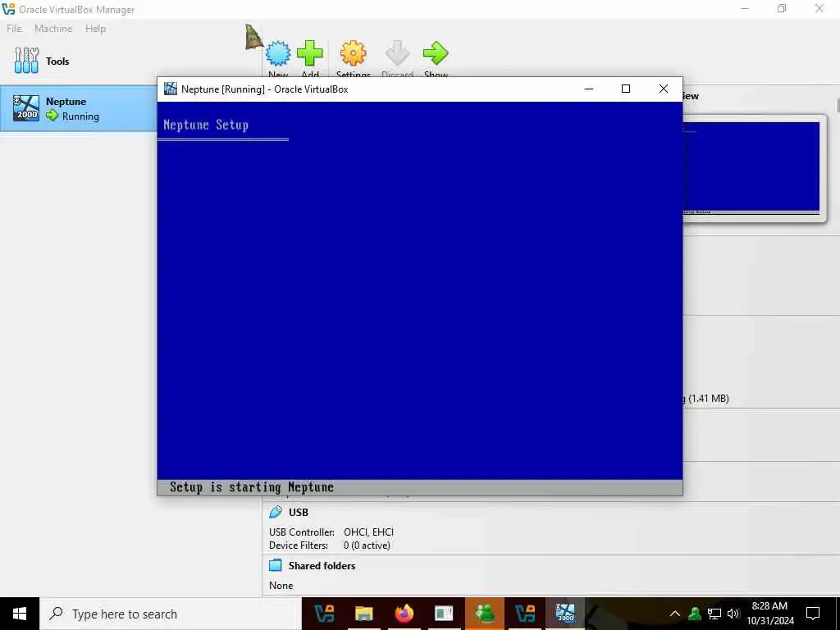
Task: Click the 'None' shared folders entry
Action: click(281, 586)
